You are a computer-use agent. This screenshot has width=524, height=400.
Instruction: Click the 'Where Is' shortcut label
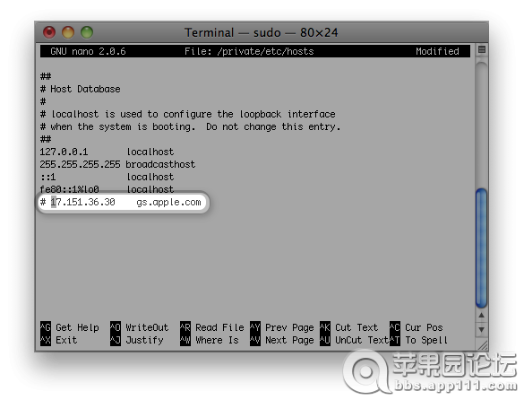click(x=217, y=340)
